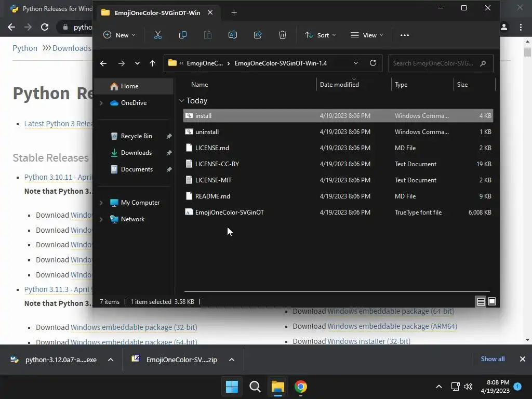
Task: Select the EmojiOneColor-SVGinOT font file
Action: [338, 212]
